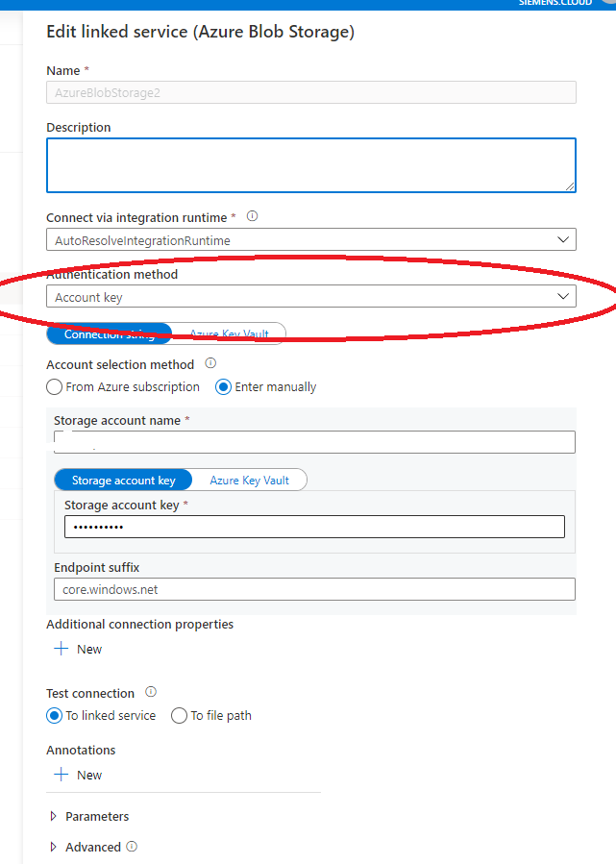Click the Test connection info icon
The width and height of the screenshot is (616, 864).
pyautogui.click(x=151, y=692)
